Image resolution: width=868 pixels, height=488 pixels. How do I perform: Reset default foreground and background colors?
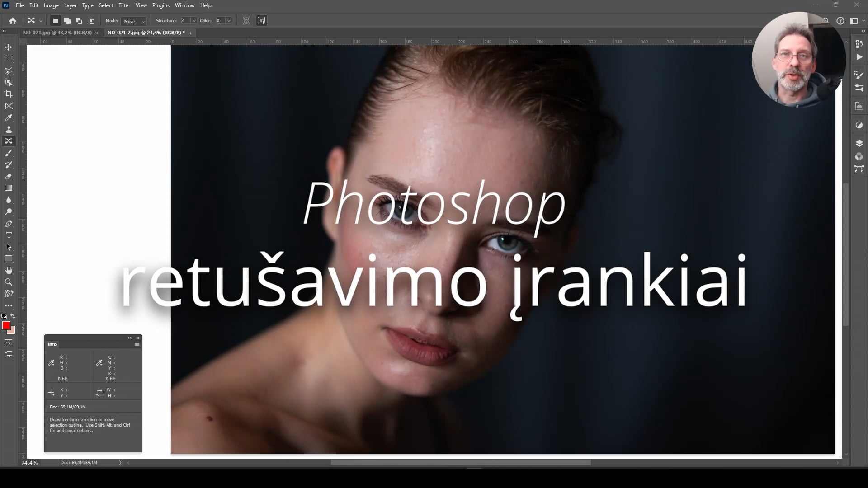[4, 316]
